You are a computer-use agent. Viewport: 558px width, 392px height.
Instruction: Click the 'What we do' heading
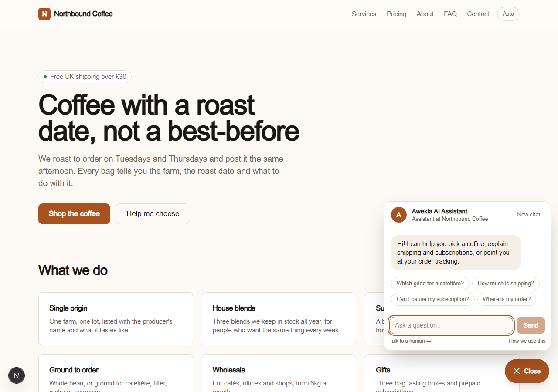73,270
